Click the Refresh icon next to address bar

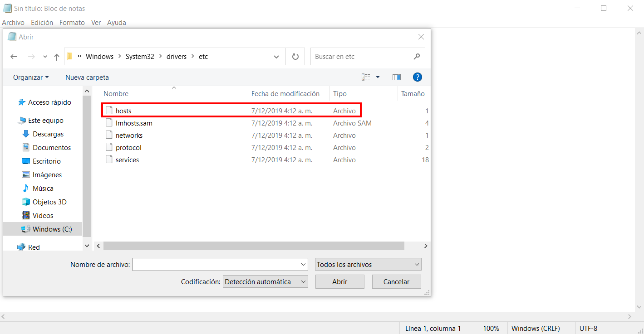click(x=295, y=56)
